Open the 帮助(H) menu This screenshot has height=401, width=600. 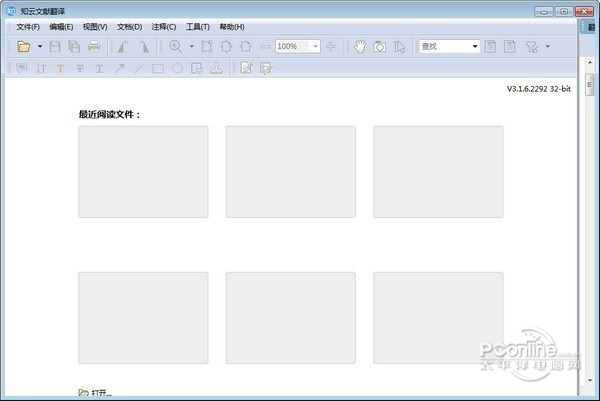[232, 27]
